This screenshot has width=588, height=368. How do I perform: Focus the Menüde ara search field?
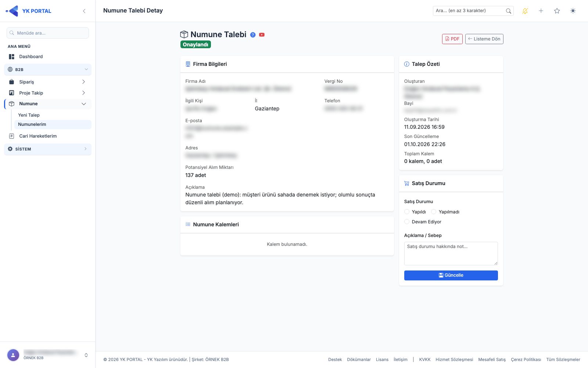pos(48,33)
